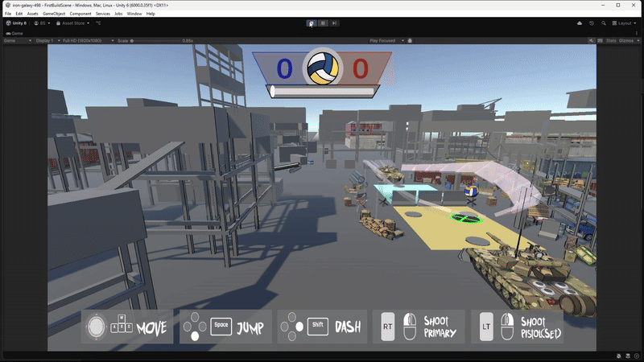
Task: Click the cache server status icon
Action: (x=628, y=356)
